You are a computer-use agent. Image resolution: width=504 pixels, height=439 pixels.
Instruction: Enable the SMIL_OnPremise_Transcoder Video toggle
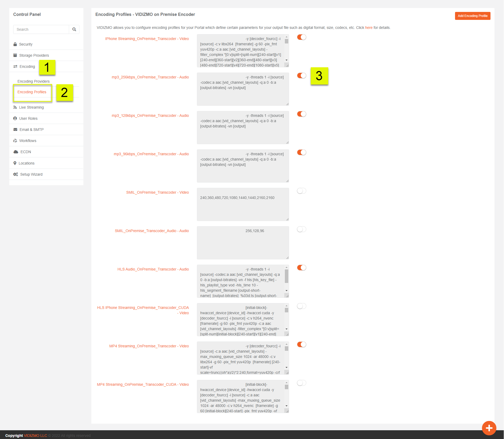click(x=301, y=191)
